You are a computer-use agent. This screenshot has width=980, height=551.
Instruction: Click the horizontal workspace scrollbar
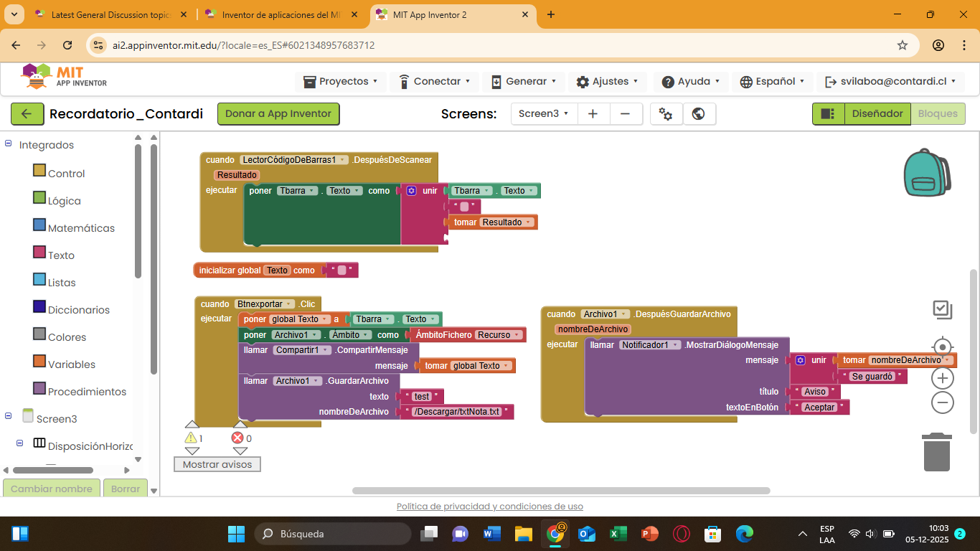561,491
